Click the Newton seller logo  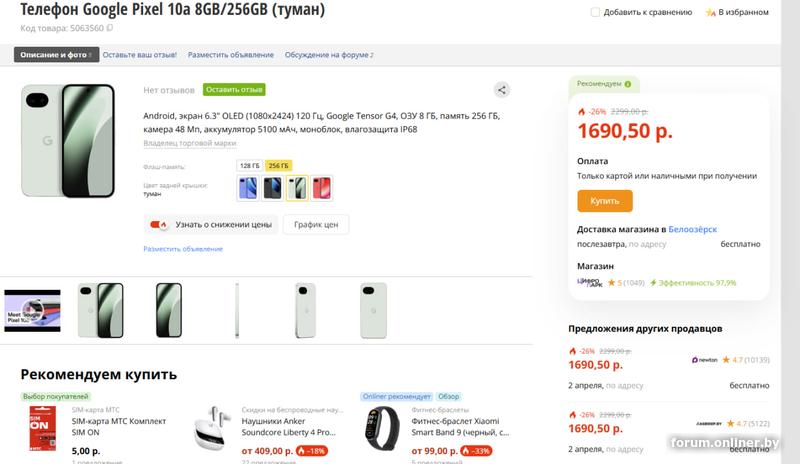point(704,359)
